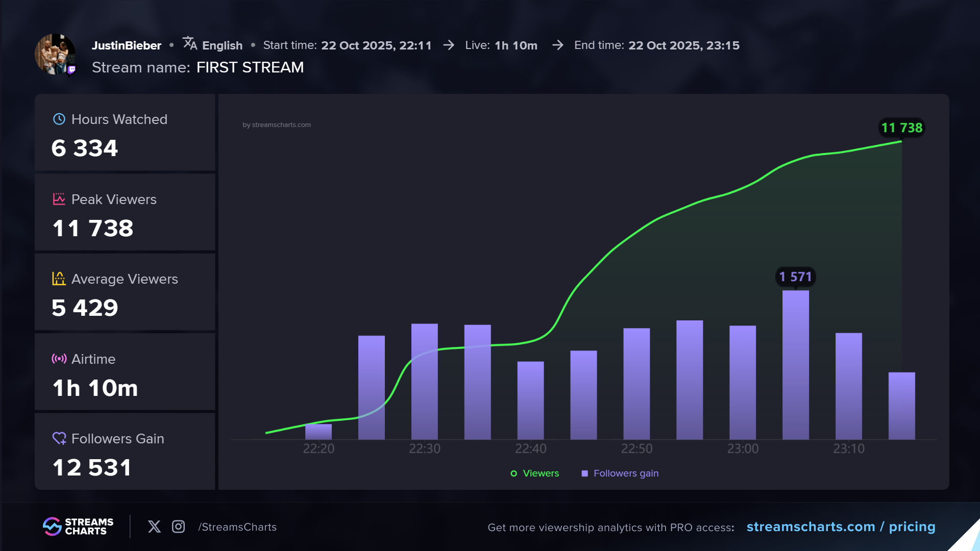Open the Instagram icon in footer
980x551 pixels.
(178, 527)
